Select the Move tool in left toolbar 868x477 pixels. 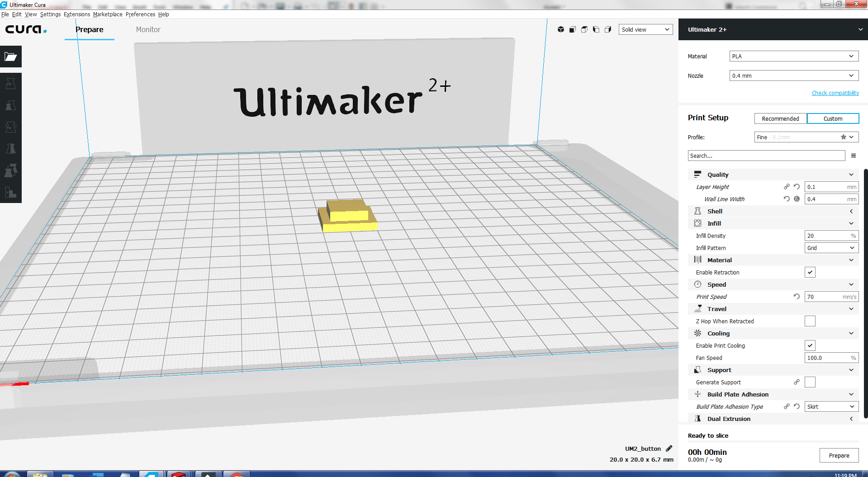pyautogui.click(x=11, y=84)
